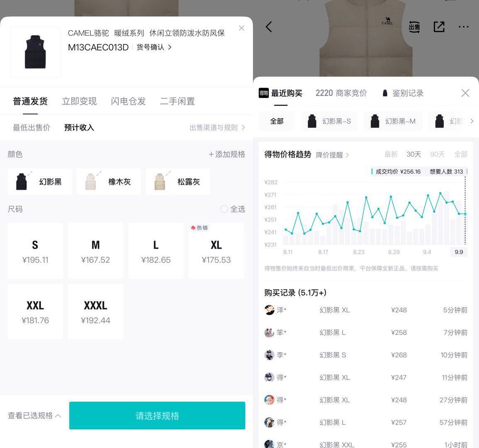Select hot-selling size XL at ¥175.53

point(216,251)
